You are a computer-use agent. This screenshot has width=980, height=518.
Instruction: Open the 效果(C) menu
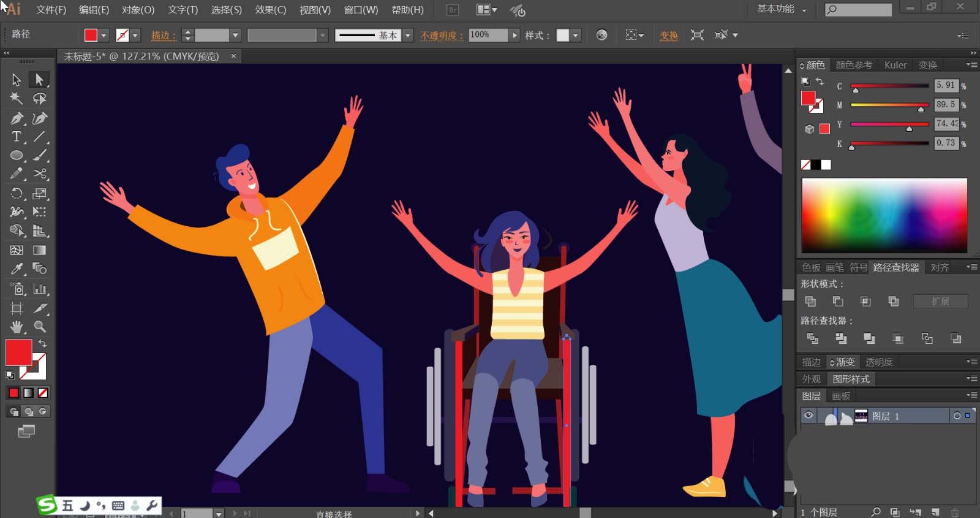pyautogui.click(x=270, y=10)
